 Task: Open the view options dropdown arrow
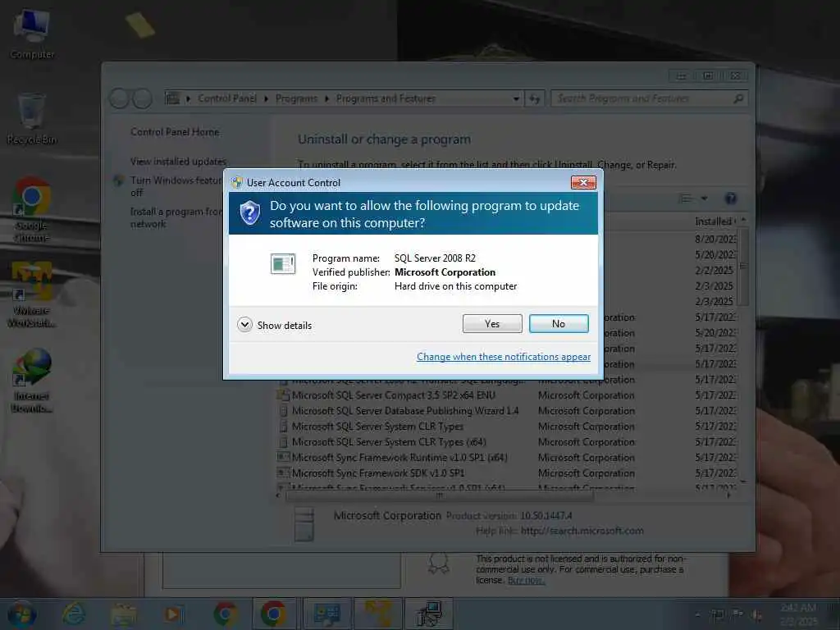coord(704,199)
